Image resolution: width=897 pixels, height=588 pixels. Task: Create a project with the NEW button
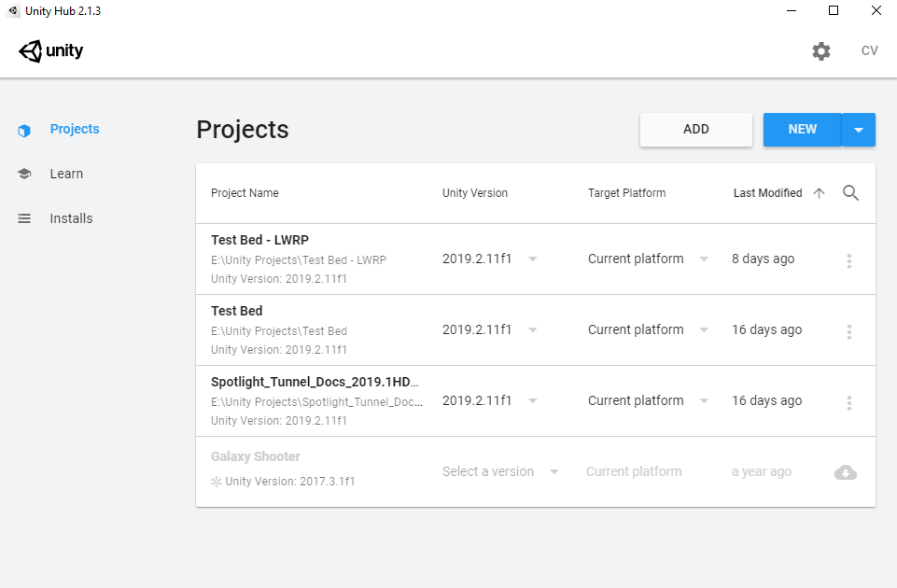click(802, 130)
